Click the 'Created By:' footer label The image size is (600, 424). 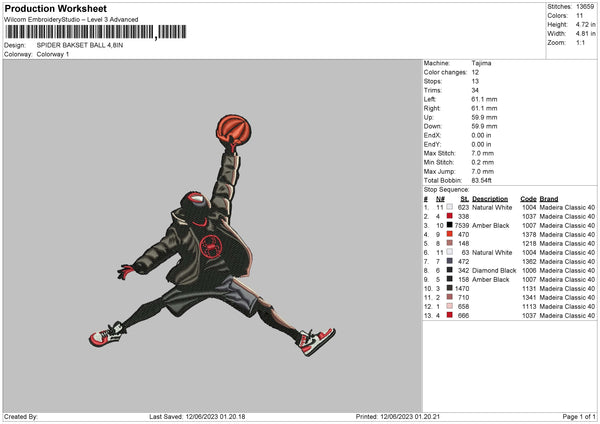point(21,416)
